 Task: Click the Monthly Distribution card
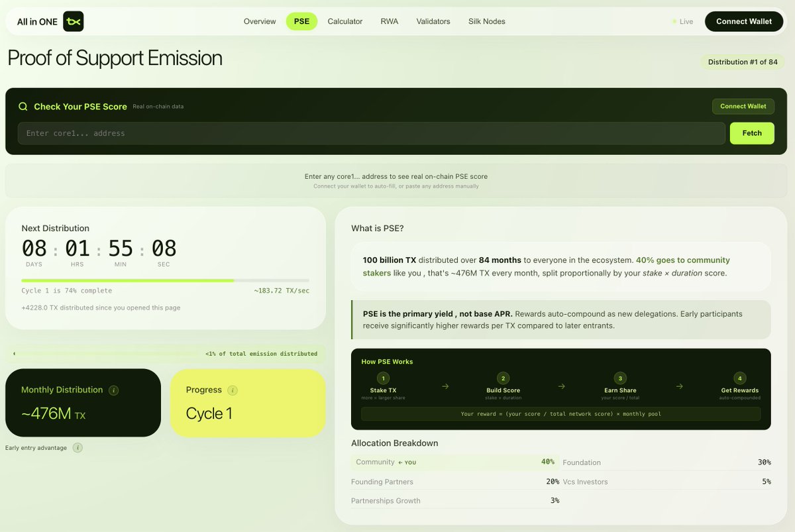point(83,403)
